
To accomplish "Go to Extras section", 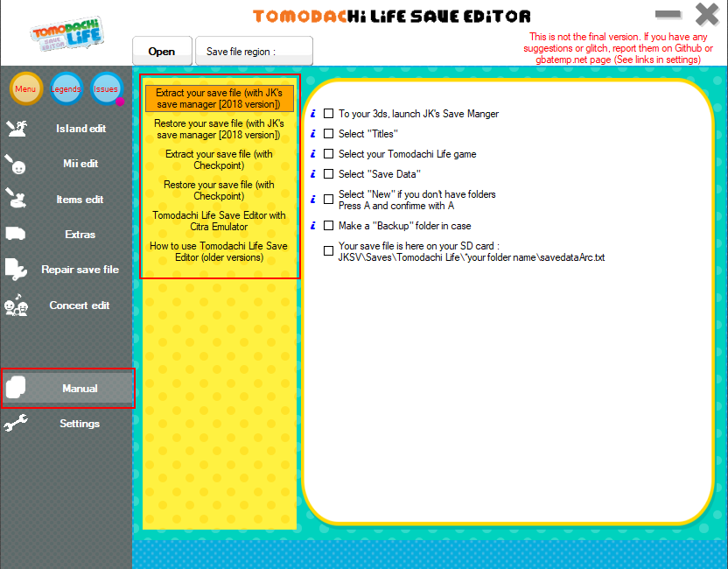I will tap(66, 234).
